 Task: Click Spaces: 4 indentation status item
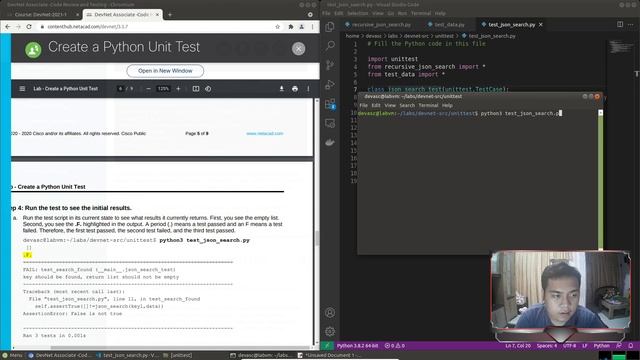547,346
